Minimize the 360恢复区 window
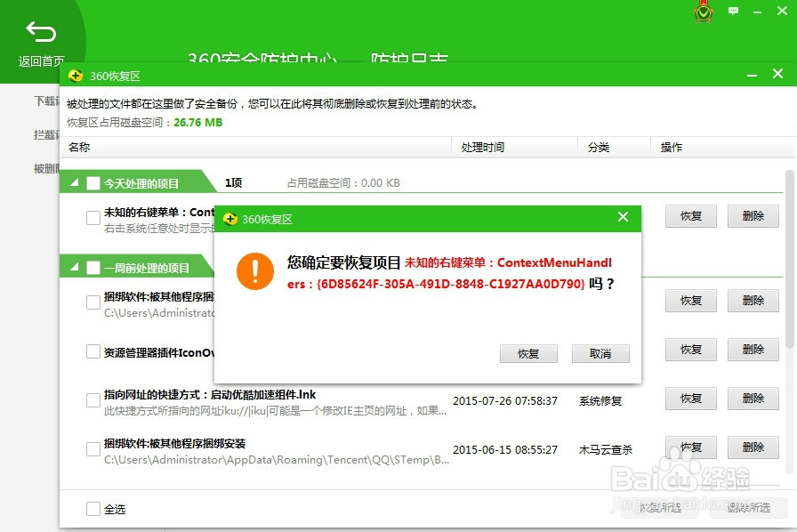797x532 pixels. tap(753, 76)
